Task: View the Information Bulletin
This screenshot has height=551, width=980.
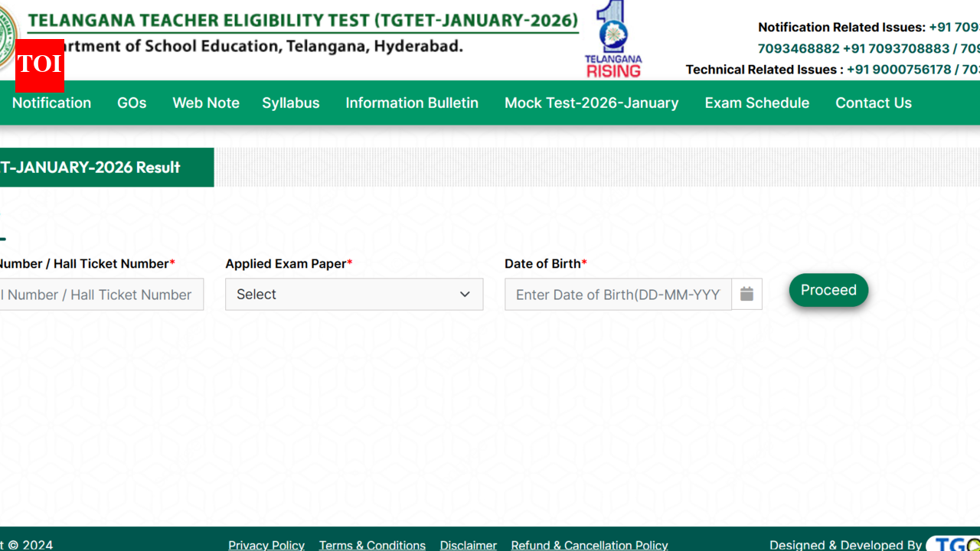Action: tap(411, 103)
